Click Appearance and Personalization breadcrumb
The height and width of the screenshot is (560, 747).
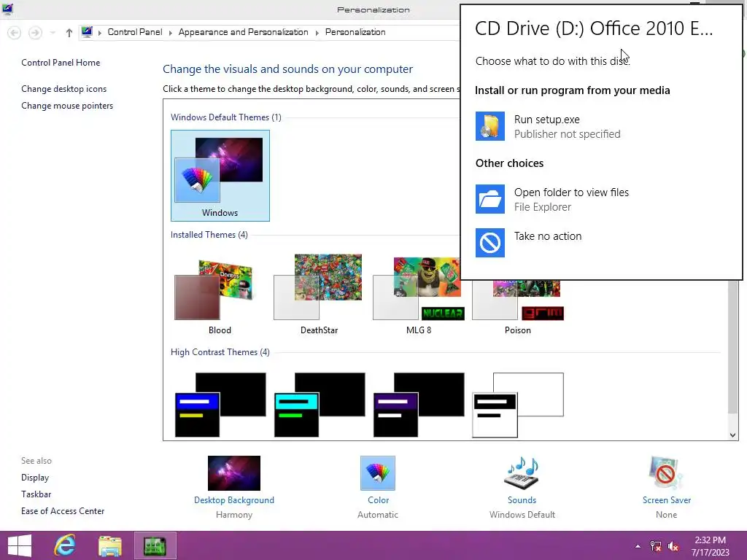[x=243, y=32]
